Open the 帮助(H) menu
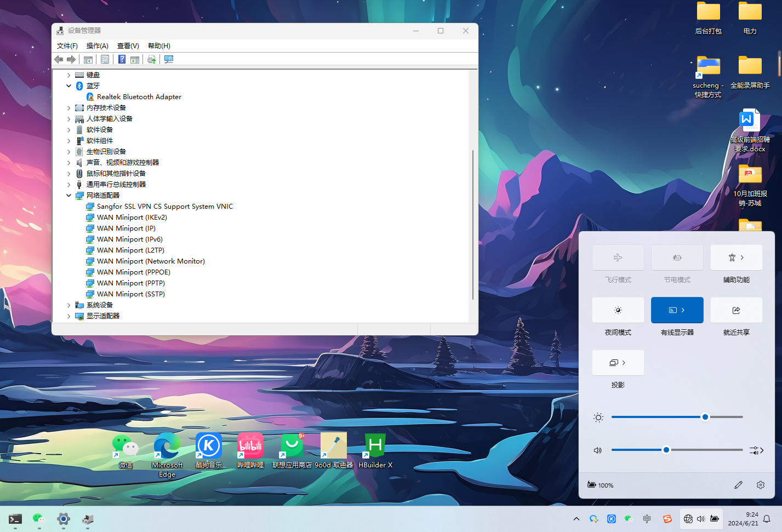Screen dimensions: 782x532 click(159, 46)
